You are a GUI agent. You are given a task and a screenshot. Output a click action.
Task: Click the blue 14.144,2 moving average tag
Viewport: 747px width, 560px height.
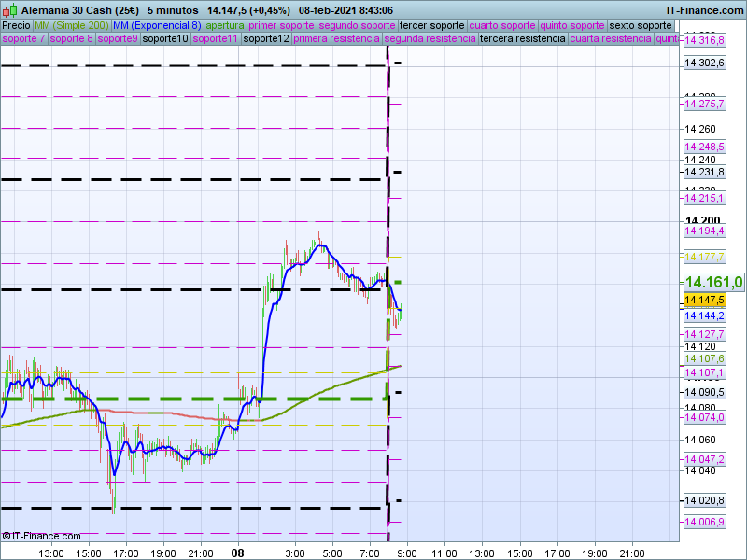[704, 315]
